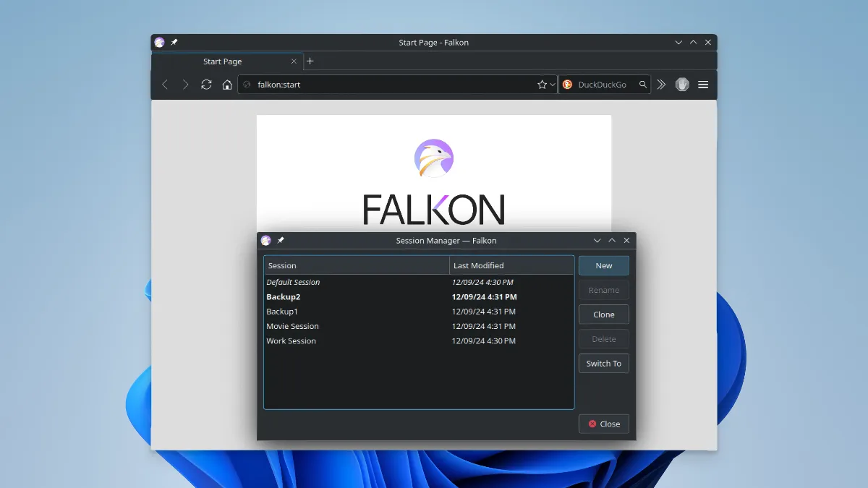The width and height of the screenshot is (868, 488).
Task: Select the Movie Session entry
Action: (292, 326)
